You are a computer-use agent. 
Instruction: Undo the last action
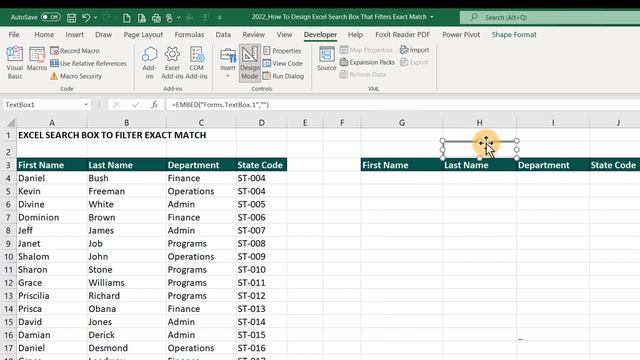86,18
